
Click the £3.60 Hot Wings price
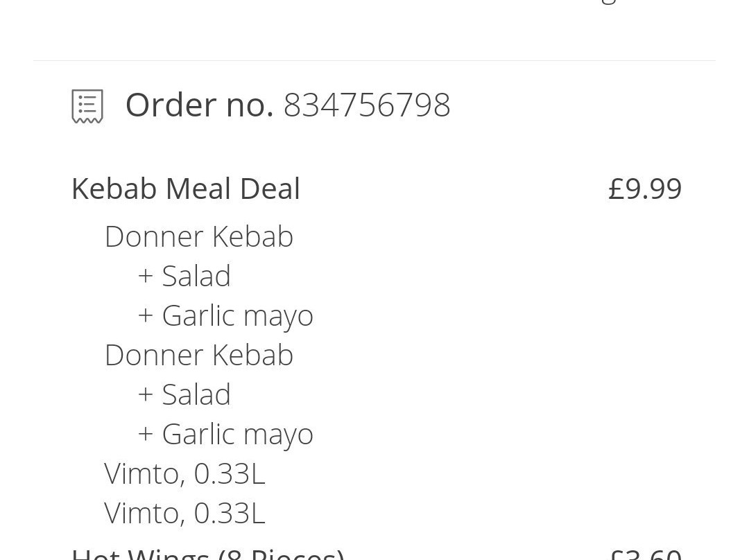coord(646,554)
